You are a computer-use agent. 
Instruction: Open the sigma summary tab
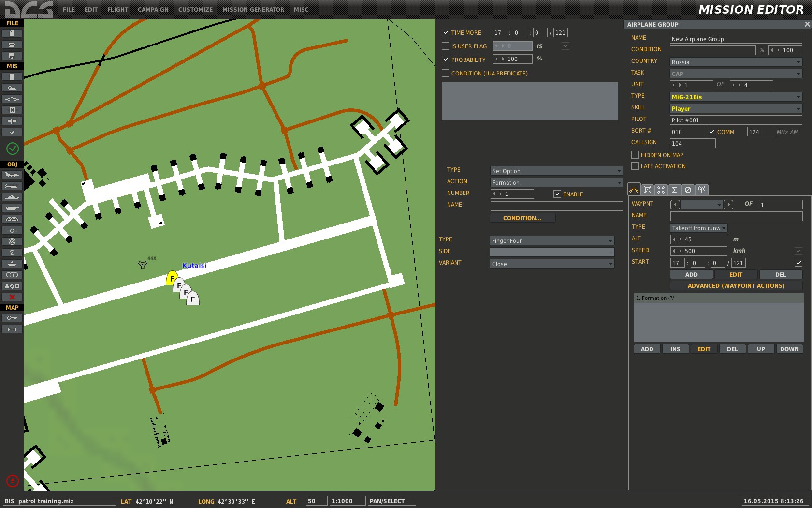[675, 190]
